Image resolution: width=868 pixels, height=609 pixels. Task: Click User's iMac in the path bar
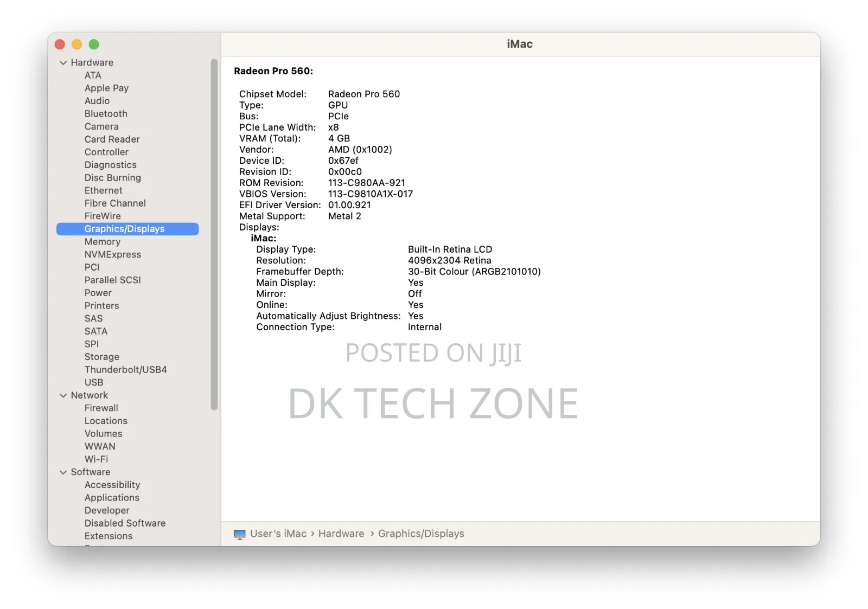point(278,534)
